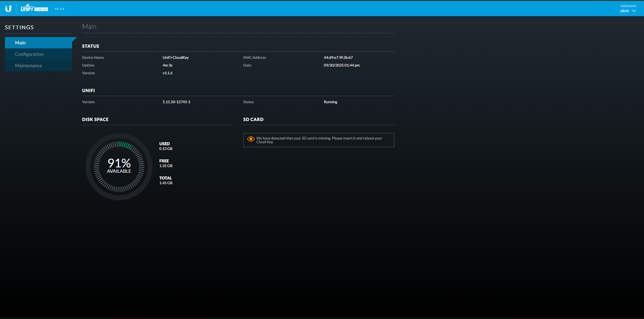Click the 91% available disk space gauge
The width and height of the screenshot is (644, 319).
pyautogui.click(x=119, y=166)
